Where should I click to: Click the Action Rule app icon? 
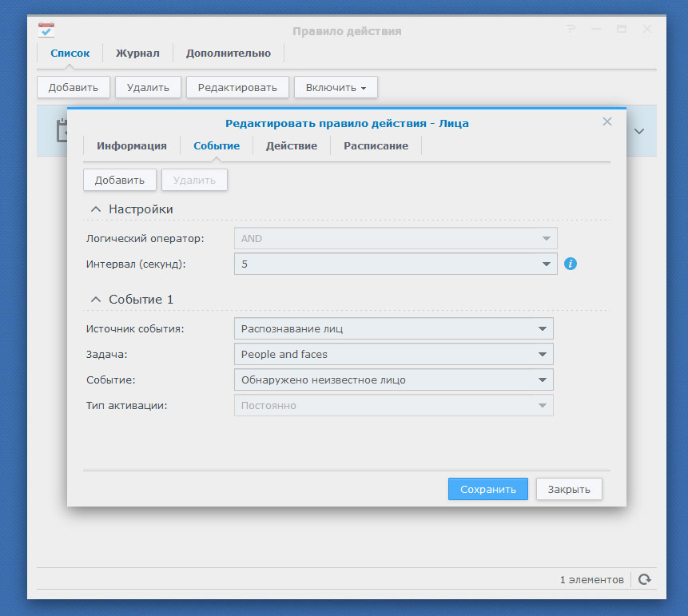[x=46, y=30]
